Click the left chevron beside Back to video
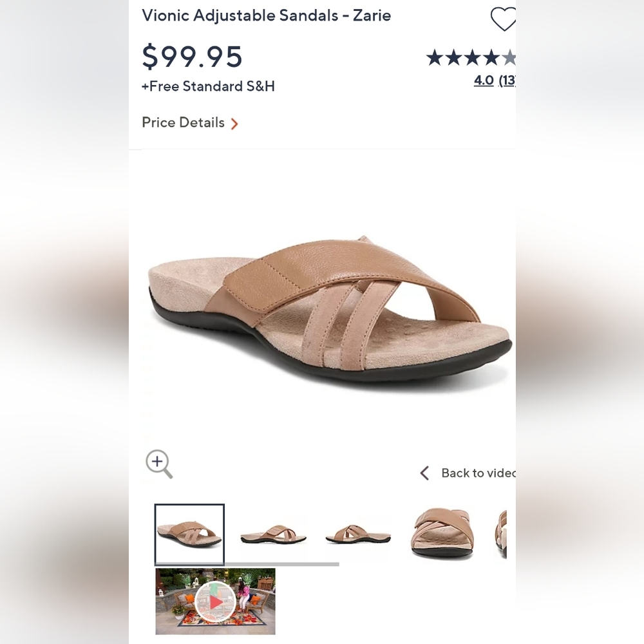 (424, 473)
